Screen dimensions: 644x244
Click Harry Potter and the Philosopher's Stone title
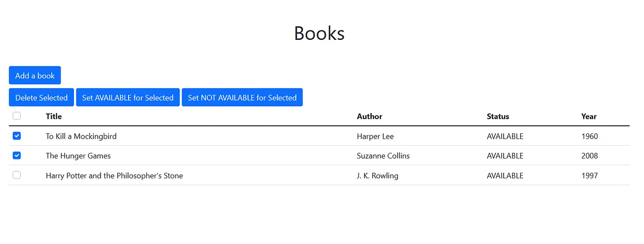pos(114,176)
